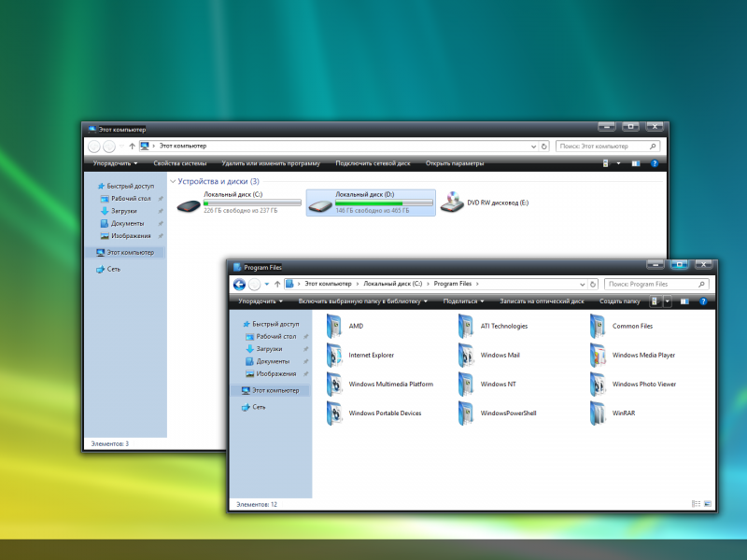
Task: Expand 'Включить выбранную папку в библиотеку' dropdown
Action: pyautogui.click(x=363, y=301)
